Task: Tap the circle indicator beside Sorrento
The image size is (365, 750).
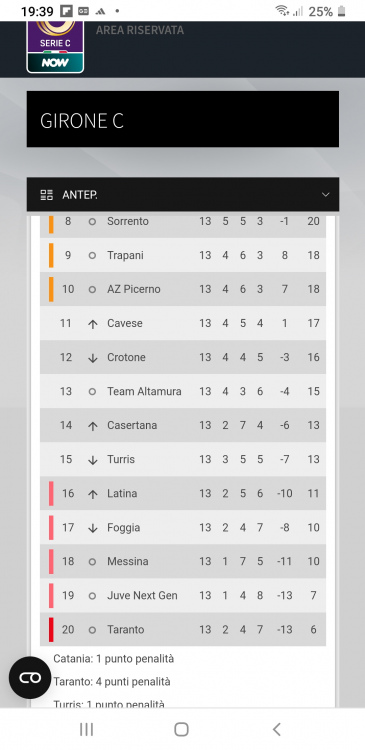Action: pyautogui.click(x=92, y=221)
